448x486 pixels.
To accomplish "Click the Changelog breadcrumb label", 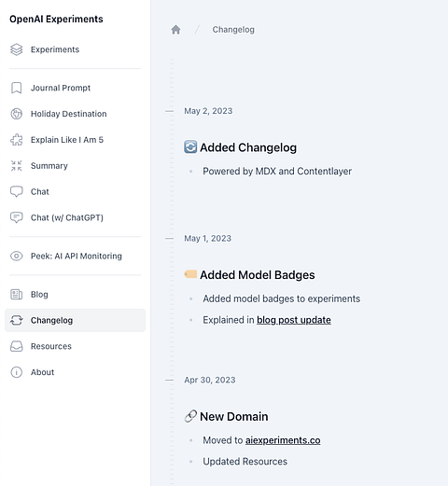I will point(233,30).
